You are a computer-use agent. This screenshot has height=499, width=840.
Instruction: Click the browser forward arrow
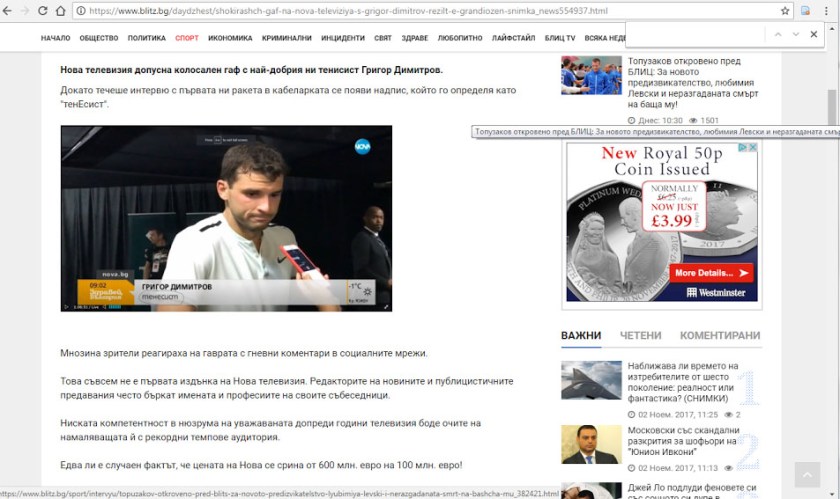point(25,10)
